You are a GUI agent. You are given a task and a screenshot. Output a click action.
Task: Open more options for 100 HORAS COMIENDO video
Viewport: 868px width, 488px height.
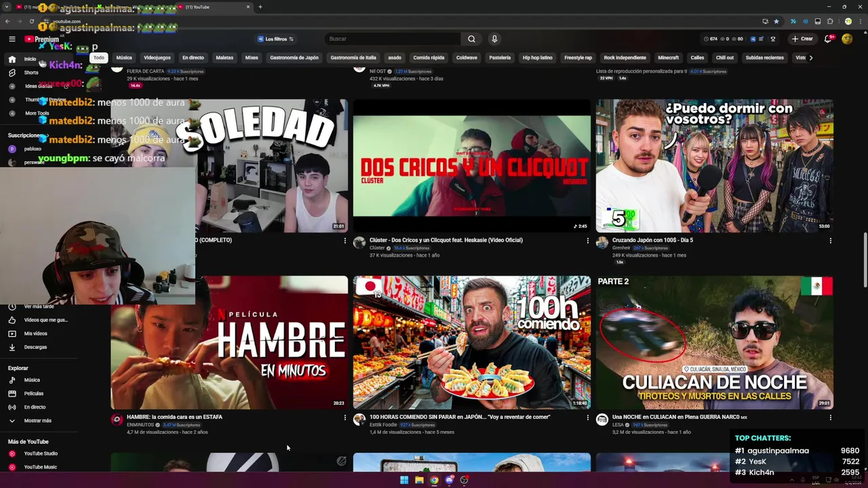coord(587,418)
